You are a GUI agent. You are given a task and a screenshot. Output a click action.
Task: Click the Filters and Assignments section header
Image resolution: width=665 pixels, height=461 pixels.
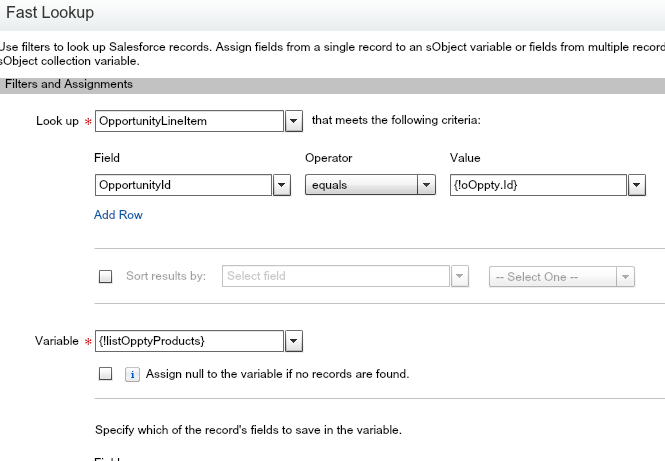click(x=69, y=85)
